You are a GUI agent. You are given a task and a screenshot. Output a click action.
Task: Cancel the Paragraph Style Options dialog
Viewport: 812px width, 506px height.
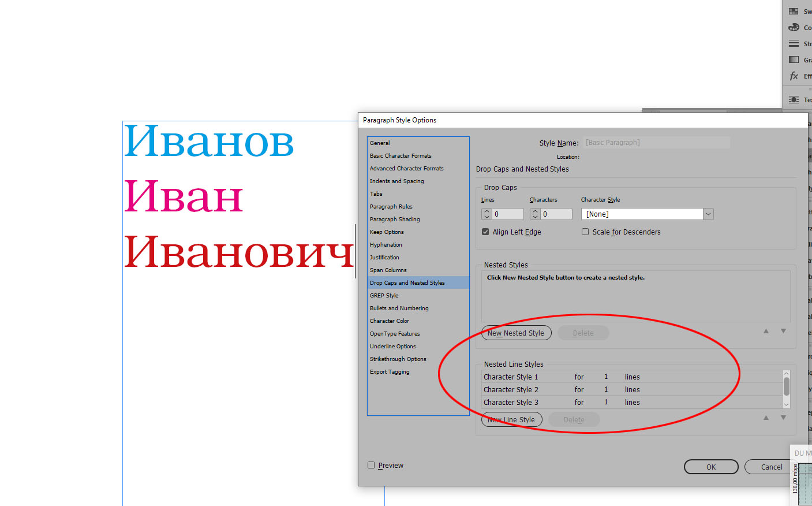coord(772,467)
